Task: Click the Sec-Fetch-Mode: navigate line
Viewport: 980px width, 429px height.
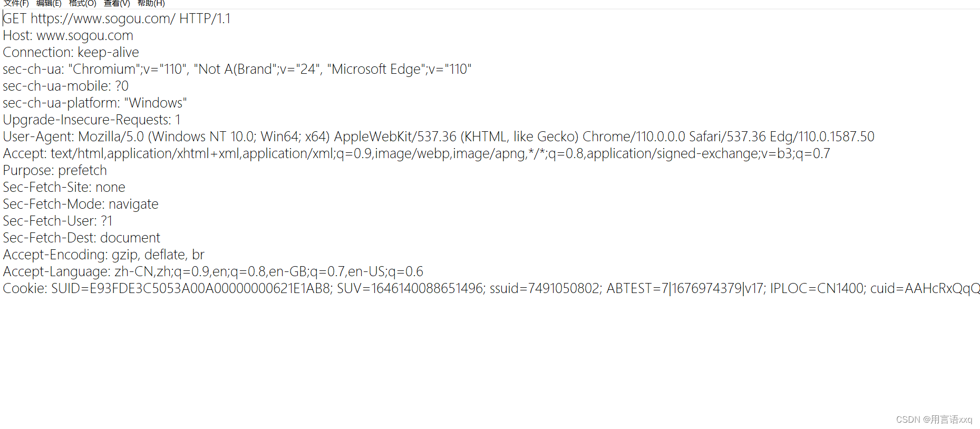Action: pyautogui.click(x=80, y=204)
